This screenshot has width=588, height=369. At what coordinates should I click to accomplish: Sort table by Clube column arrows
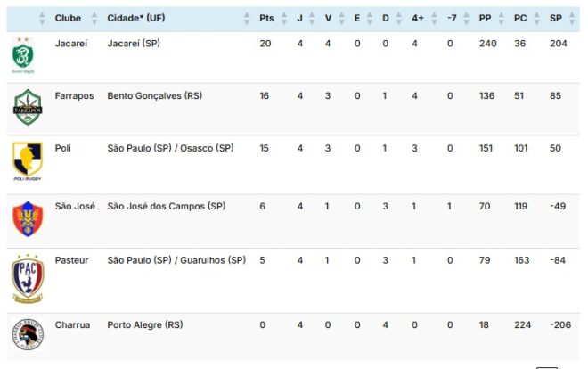[x=91, y=18]
